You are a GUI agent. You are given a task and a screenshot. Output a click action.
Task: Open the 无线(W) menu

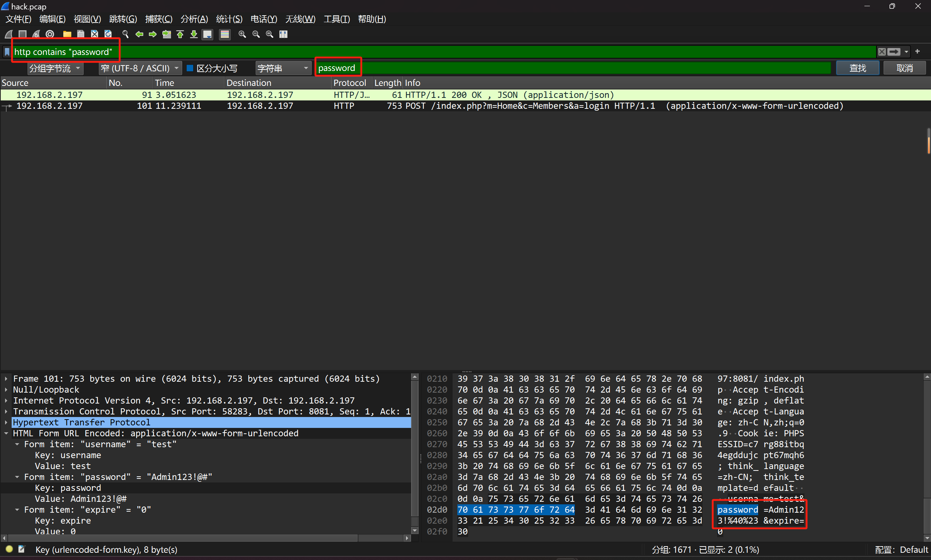pos(300,19)
